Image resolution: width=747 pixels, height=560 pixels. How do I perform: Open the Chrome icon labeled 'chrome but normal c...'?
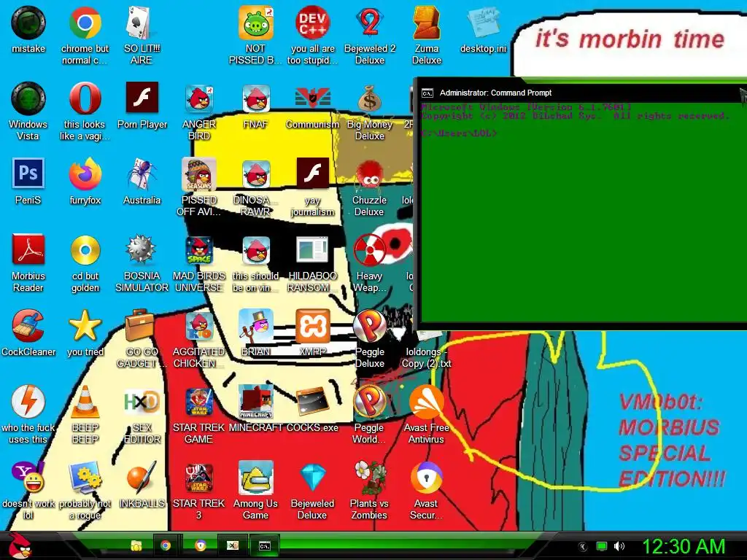(x=85, y=23)
